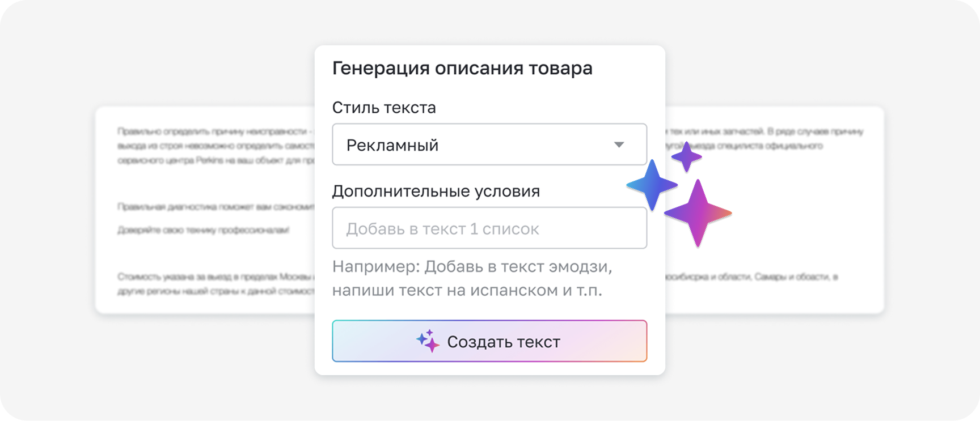Click the large pink-purple sparkle star
980x421 pixels.
pos(698,213)
